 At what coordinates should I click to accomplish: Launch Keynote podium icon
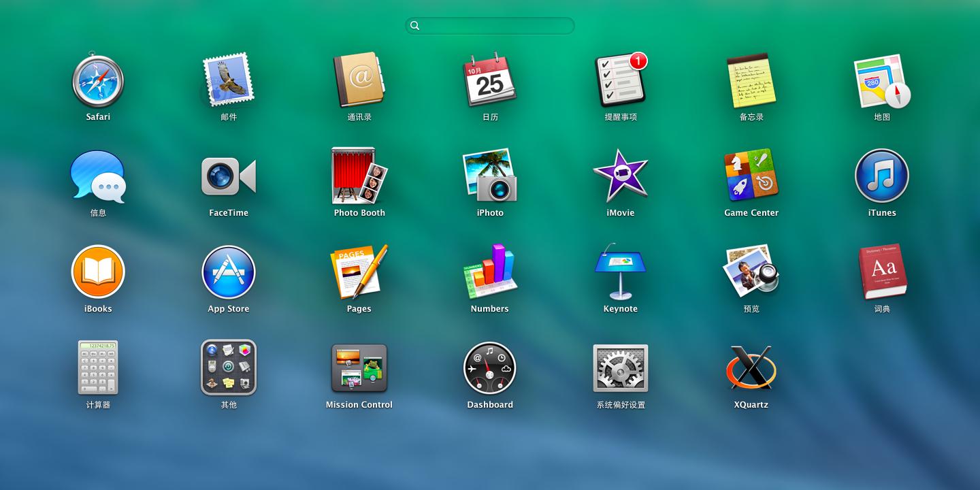pos(621,272)
